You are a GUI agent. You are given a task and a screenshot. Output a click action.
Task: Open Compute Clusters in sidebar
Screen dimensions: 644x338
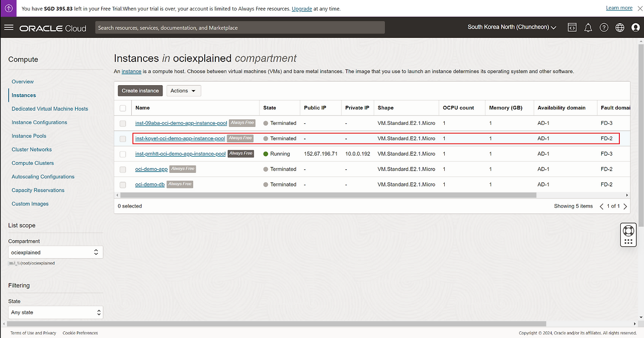[x=33, y=163]
